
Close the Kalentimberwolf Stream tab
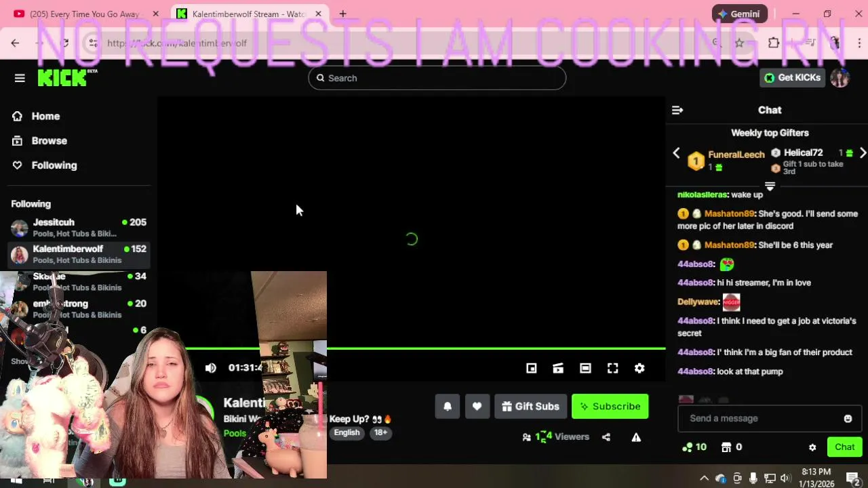pyautogui.click(x=318, y=14)
